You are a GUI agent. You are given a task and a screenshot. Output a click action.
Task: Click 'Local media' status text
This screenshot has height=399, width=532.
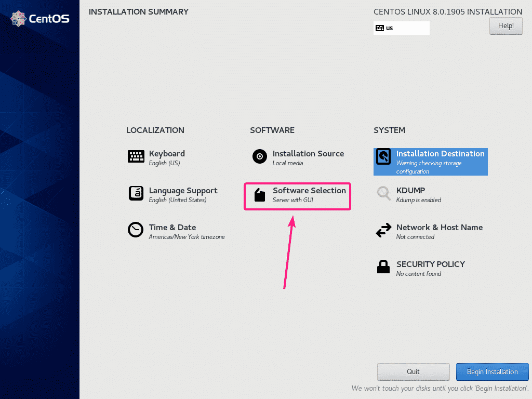(288, 163)
